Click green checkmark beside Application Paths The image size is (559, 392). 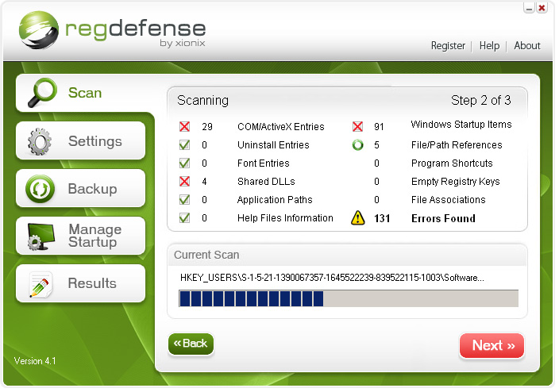pos(184,199)
